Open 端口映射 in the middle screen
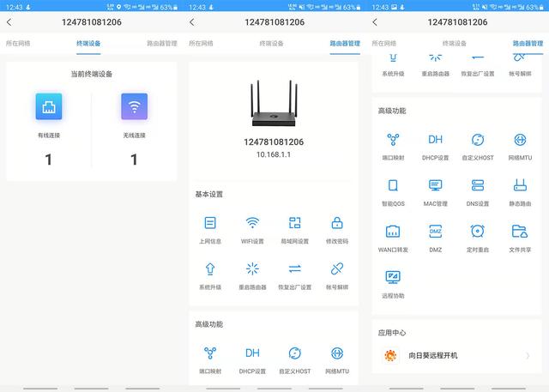This screenshot has height=392, width=549. pyautogui.click(x=210, y=360)
